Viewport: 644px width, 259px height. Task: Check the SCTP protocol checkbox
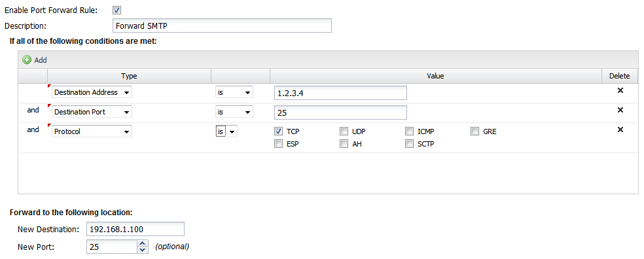point(410,144)
